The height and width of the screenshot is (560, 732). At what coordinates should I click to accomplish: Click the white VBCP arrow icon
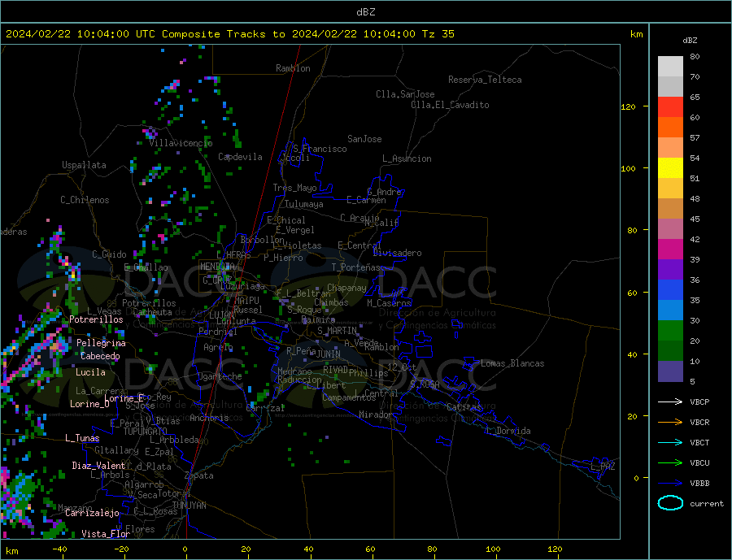(670, 402)
